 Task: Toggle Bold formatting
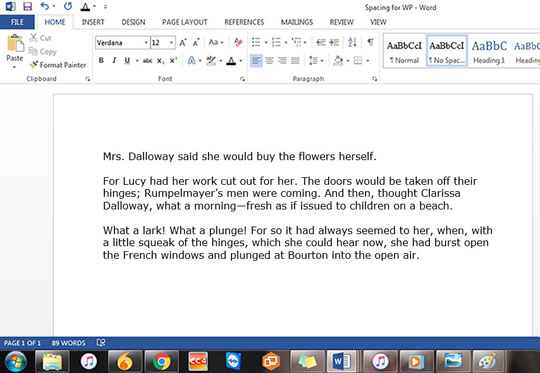pyautogui.click(x=101, y=61)
